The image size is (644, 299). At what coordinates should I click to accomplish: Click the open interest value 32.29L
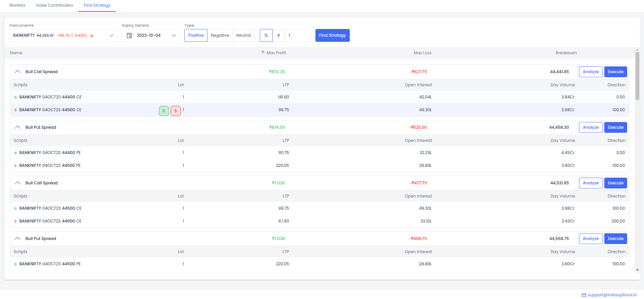(426, 153)
